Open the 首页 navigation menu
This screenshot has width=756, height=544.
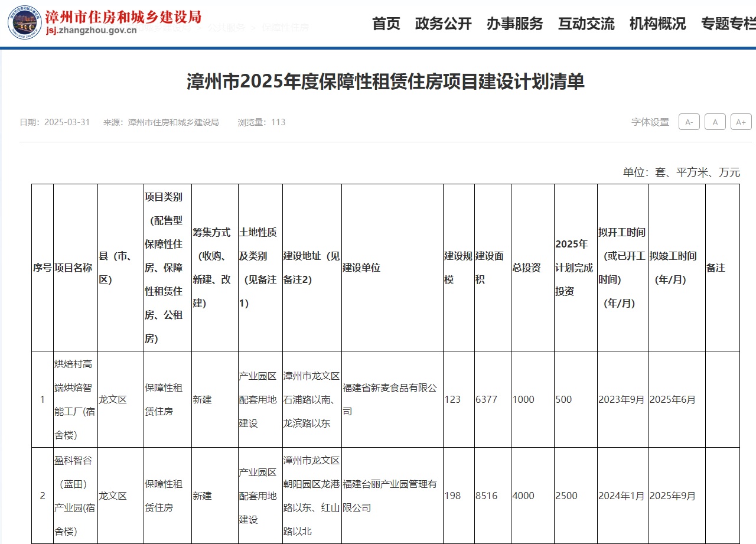[386, 24]
